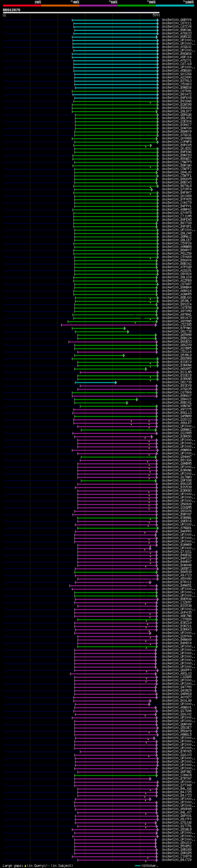
Task: Select hit label UniRef100_A5BG80
Action: (176, 71)
